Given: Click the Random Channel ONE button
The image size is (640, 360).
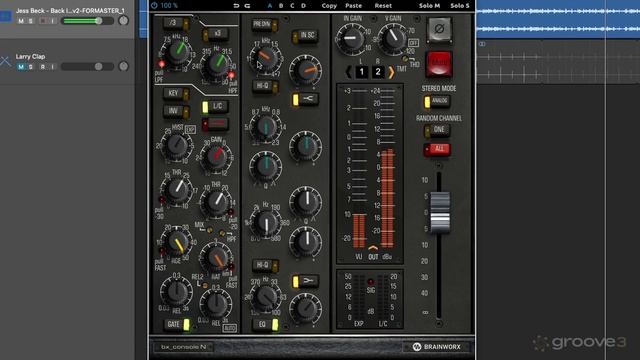Looking at the screenshot, I should point(437,130).
